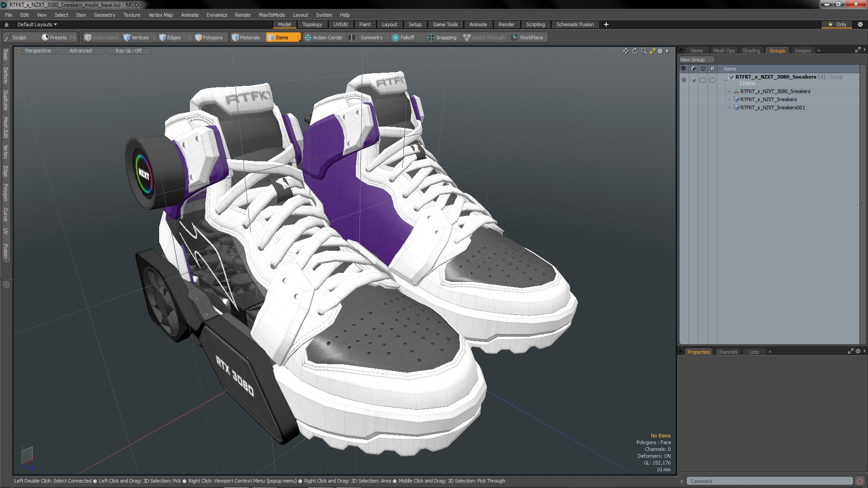Click the Properties panel settings gear

pyautogui.click(x=858, y=351)
